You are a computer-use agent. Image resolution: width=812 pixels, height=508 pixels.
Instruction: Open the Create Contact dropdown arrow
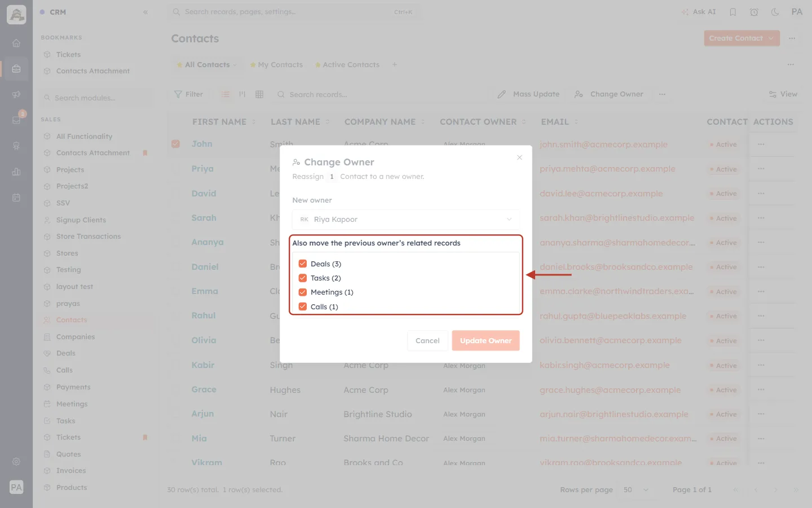pyautogui.click(x=771, y=38)
